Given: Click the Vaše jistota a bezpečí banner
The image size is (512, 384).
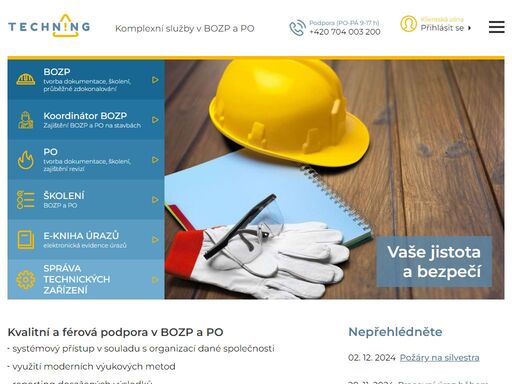Looking at the screenshot, I should click(x=434, y=262).
